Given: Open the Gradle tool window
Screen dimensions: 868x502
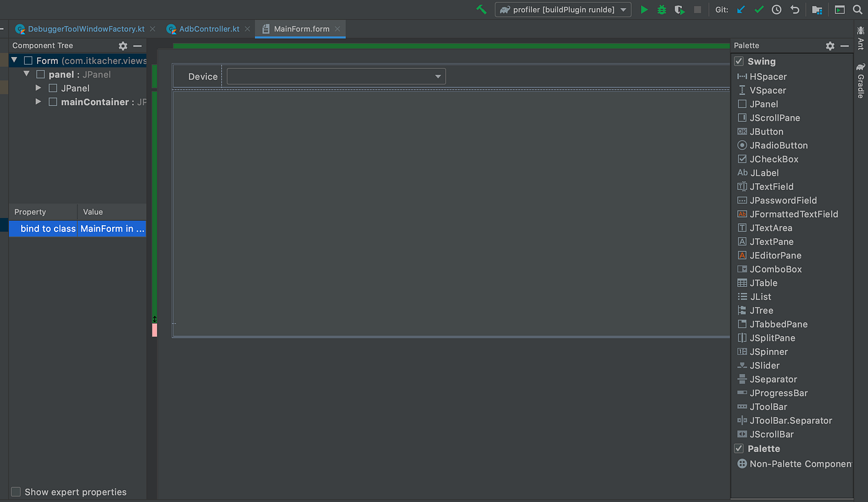Looking at the screenshot, I should [x=861, y=84].
